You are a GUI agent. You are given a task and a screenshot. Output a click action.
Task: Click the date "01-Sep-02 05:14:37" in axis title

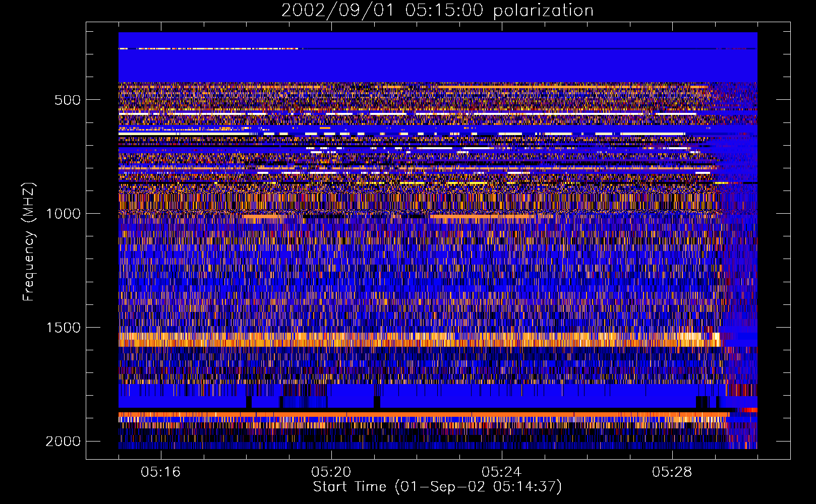478,487
